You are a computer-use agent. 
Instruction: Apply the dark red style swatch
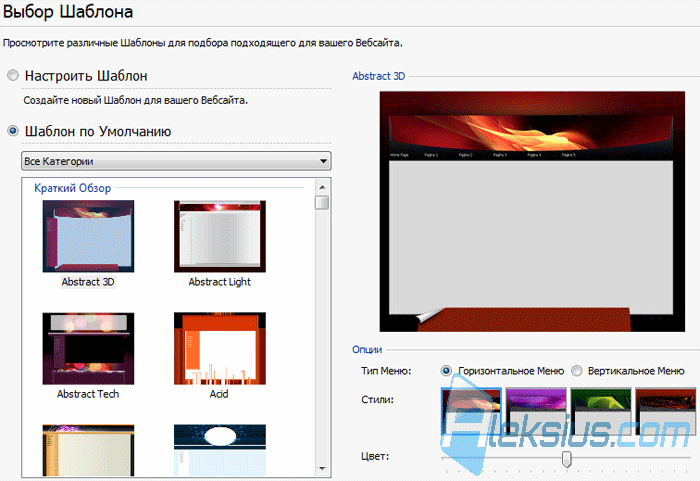[666, 411]
